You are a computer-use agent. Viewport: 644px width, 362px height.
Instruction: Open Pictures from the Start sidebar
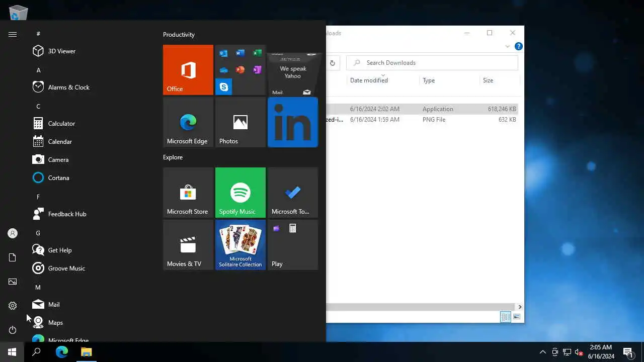coord(13,282)
